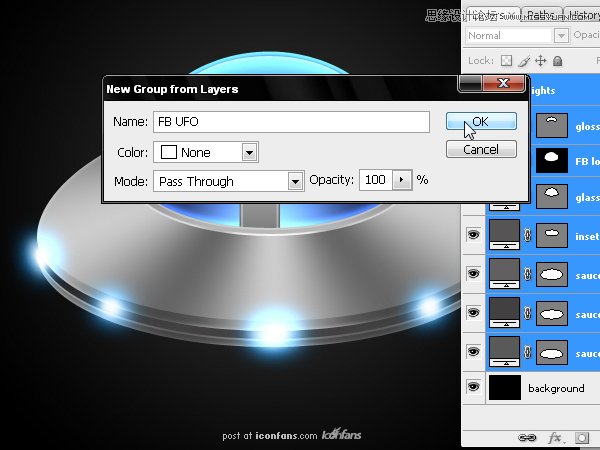The image size is (600, 450).
Task: Select the inset layer's fill thumbnail
Action: coord(504,234)
